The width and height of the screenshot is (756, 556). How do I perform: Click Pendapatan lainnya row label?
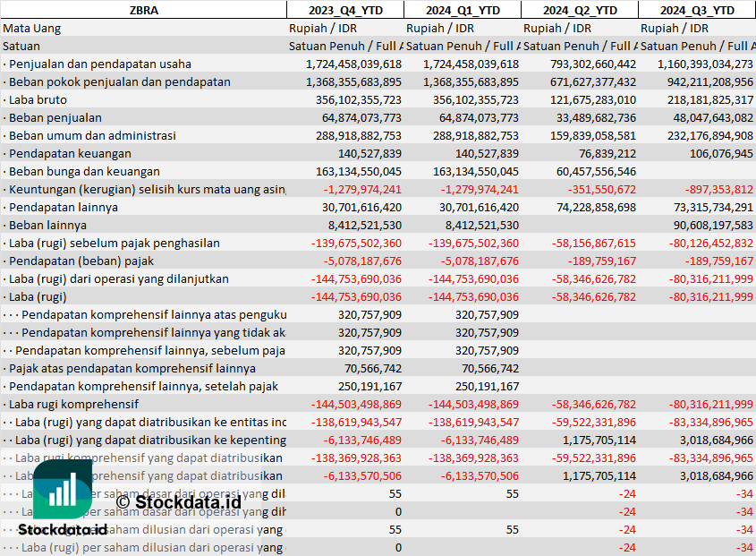point(64,207)
